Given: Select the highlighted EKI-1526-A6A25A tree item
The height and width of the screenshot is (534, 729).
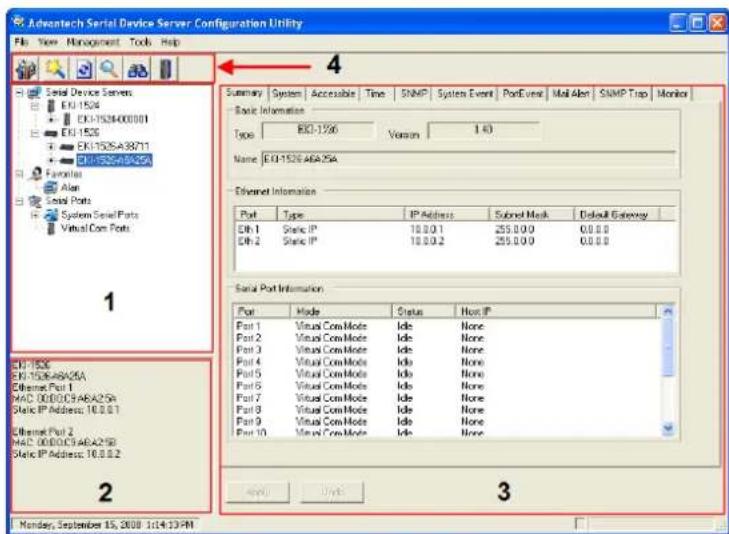Looking at the screenshot, I should (114, 160).
